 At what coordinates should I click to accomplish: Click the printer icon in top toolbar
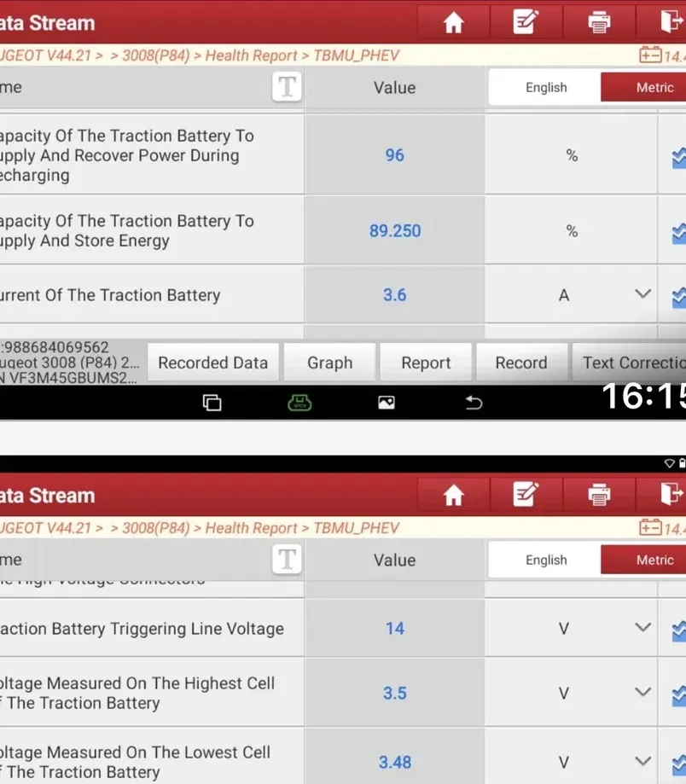(x=599, y=22)
